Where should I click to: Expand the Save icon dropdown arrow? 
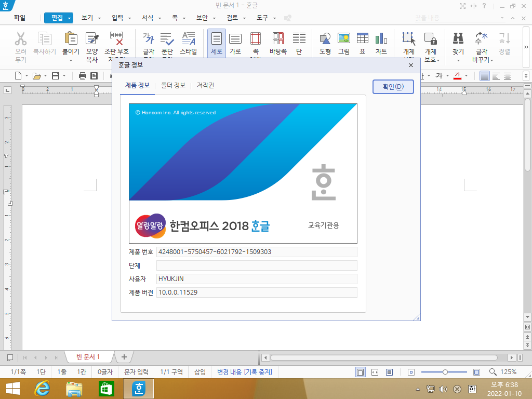point(64,76)
